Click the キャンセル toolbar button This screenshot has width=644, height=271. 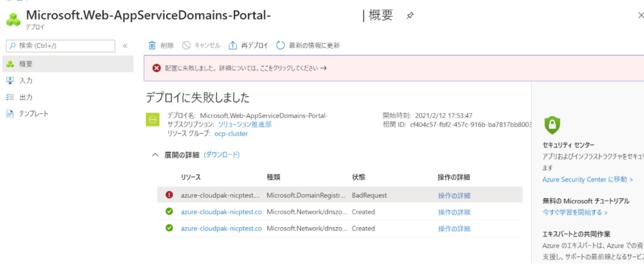(202, 45)
